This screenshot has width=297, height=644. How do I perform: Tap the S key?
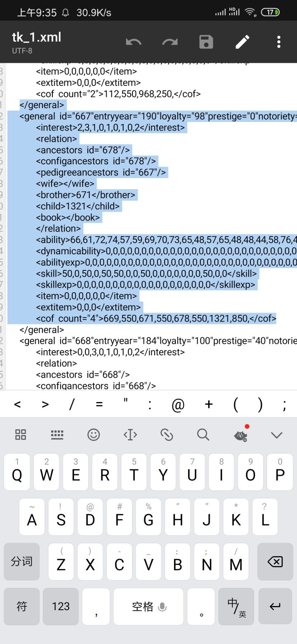point(61,517)
